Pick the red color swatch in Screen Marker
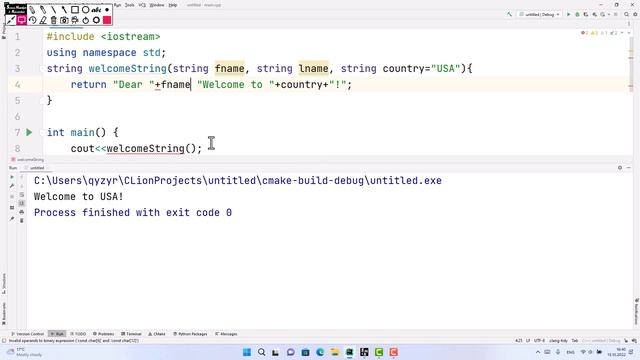The width and height of the screenshot is (640, 360). pos(107,20)
